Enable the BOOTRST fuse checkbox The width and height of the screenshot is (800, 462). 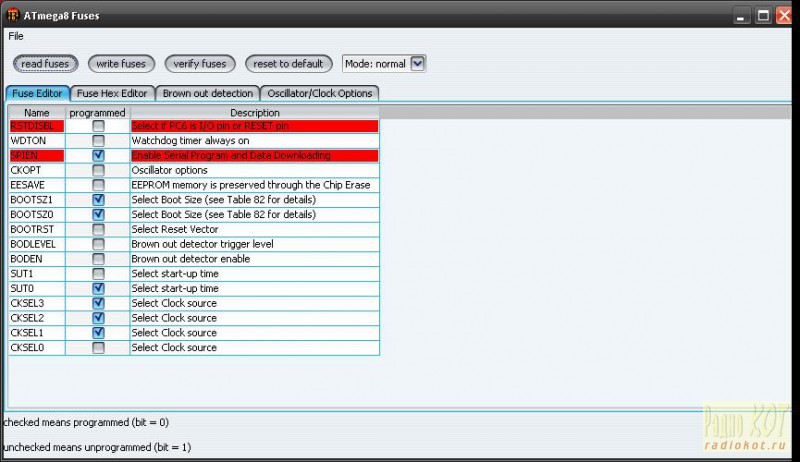pyautogui.click(x=98, y=229)
